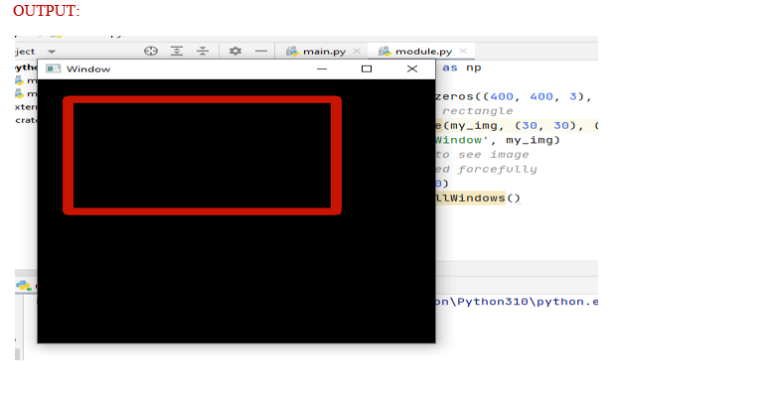Close the module.py tab
768x398 pixels.
coord(463,51)
